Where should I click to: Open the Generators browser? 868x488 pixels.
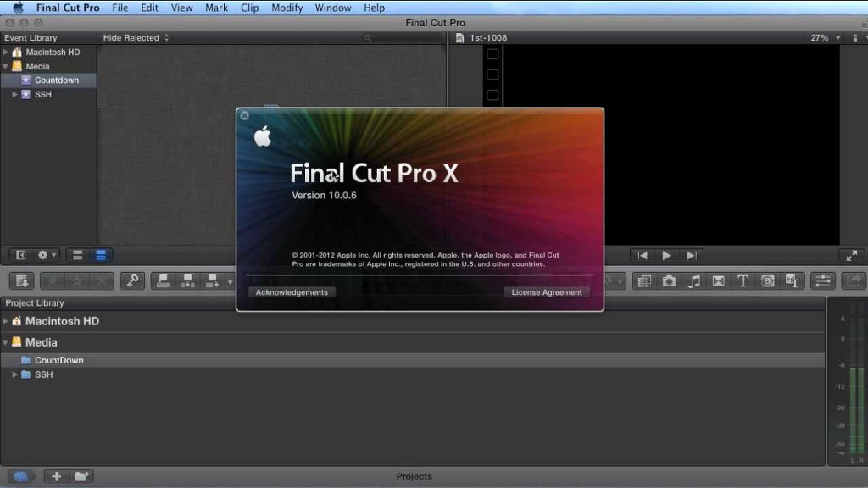pos(768,281)
